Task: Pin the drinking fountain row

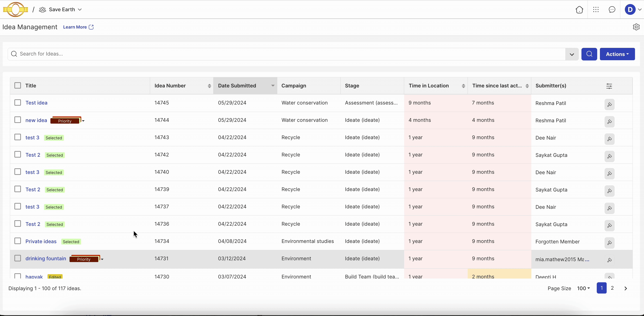Action: coord(609,260)
